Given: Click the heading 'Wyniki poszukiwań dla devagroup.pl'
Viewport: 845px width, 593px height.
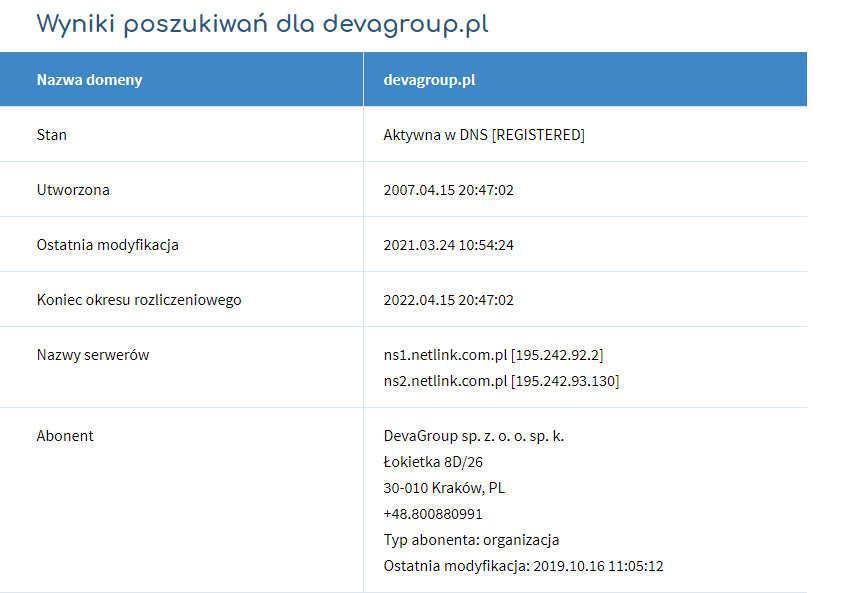Looking at the screenshot, I should tap(262, 24).
